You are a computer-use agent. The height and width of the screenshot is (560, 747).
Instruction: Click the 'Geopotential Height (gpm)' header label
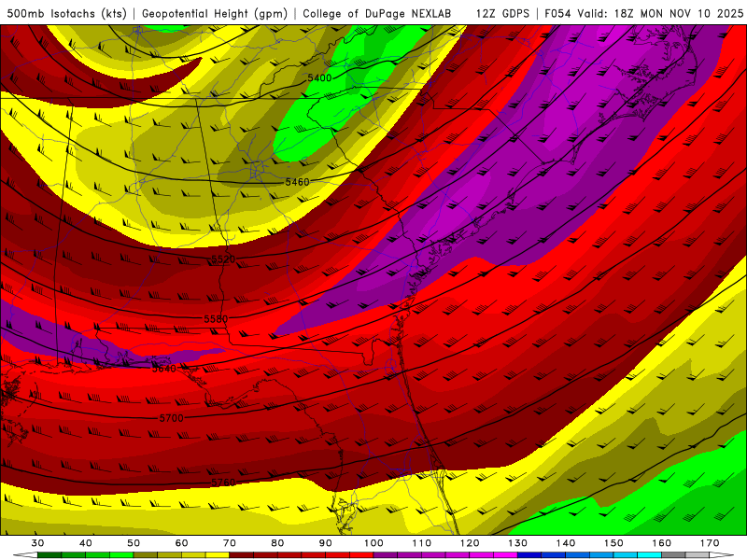tap(215, 14)
